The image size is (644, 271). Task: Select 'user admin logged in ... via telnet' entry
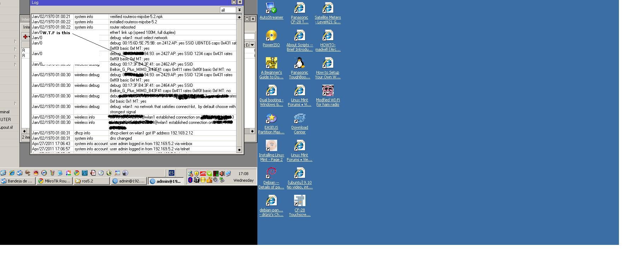click(134, 149)
